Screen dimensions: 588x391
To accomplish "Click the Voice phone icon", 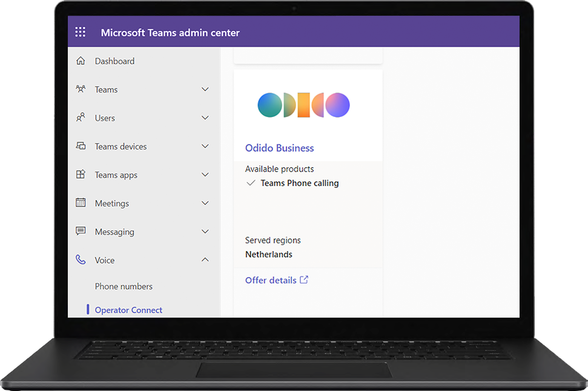I will pos(81,259).
